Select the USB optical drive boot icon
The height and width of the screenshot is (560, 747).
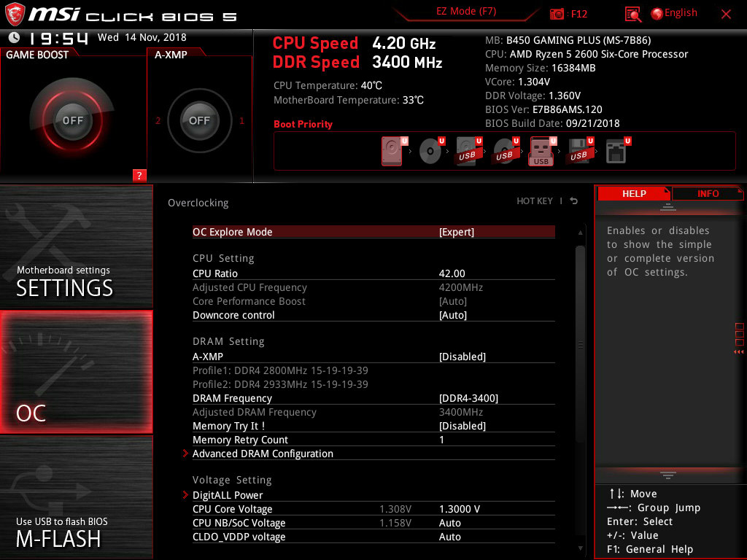pyautogui.click(x=506, y=151)
